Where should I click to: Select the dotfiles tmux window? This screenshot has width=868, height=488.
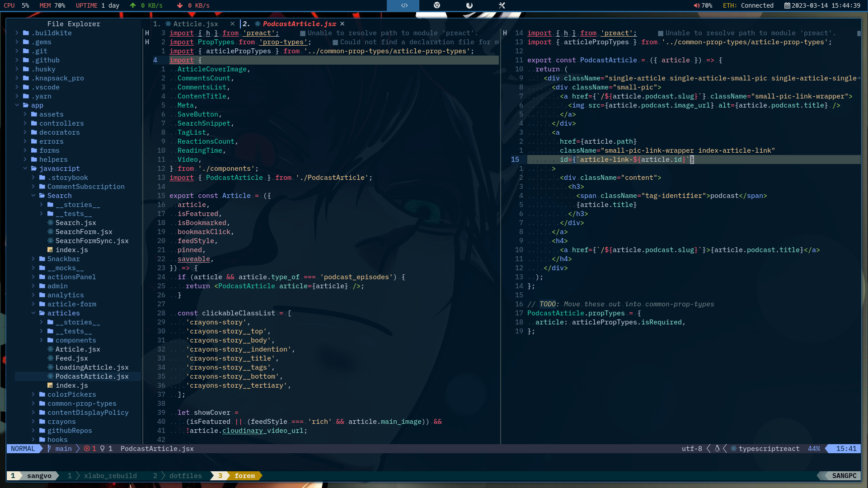click(185, 476)
